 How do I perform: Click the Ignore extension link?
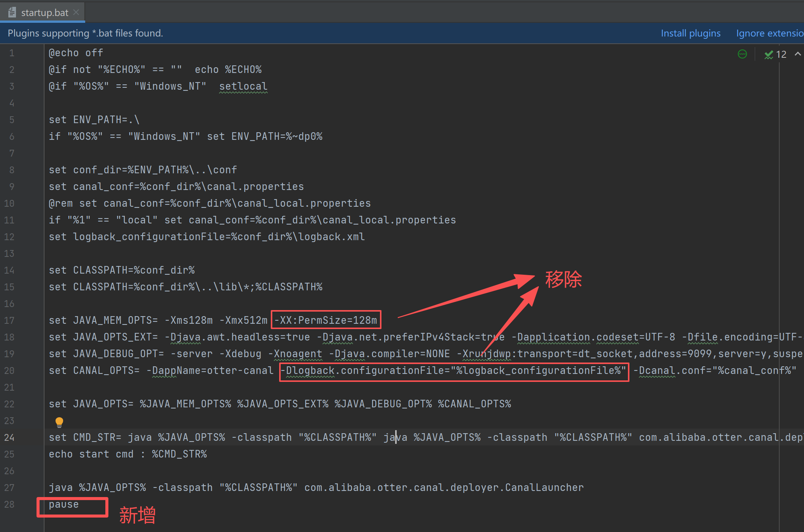[769, 33]
